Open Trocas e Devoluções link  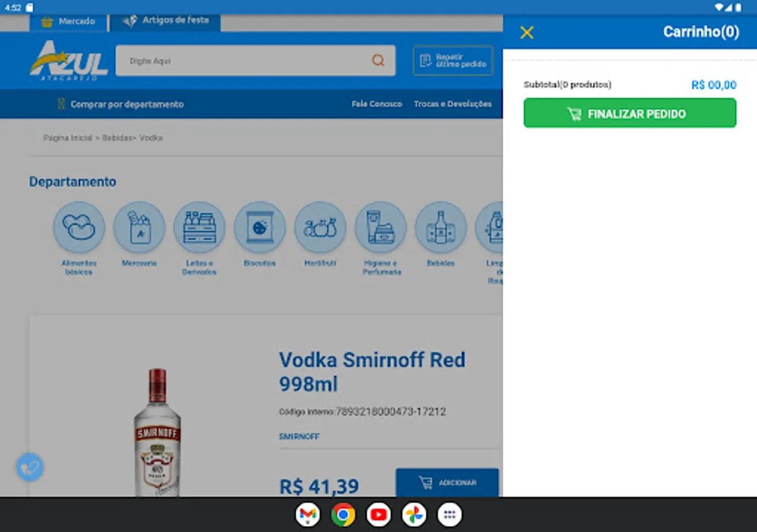pyautogui.click(x=452, y=104)
